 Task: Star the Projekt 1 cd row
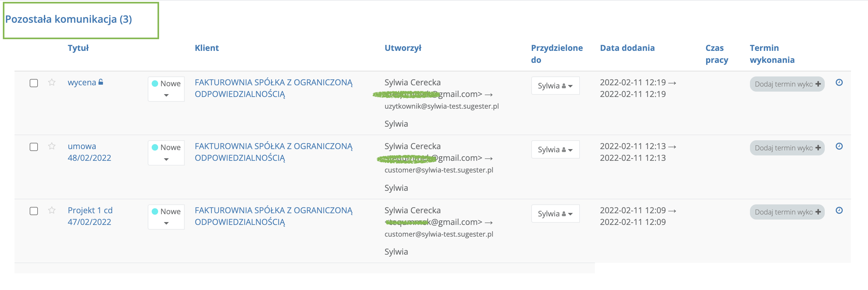51,210
